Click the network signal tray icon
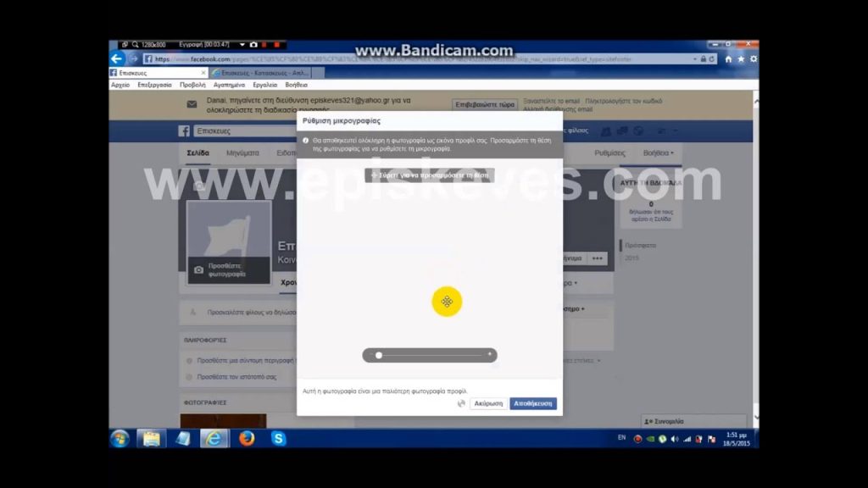This screenshot has width=868, height=488. pyautogui.click(x=687, y=440)
